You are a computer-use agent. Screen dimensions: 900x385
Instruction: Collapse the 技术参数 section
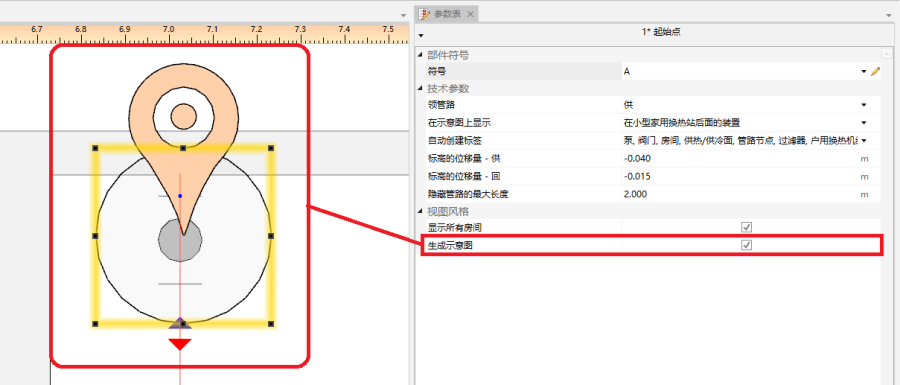(x=420, y=89)
